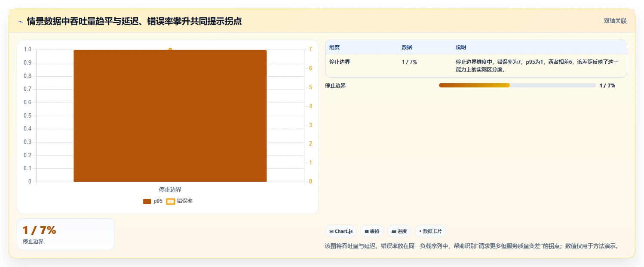Click the 停止边界 x-axis label under chart
The height and width of the screenshot is (267, 644).
[170, 189]
